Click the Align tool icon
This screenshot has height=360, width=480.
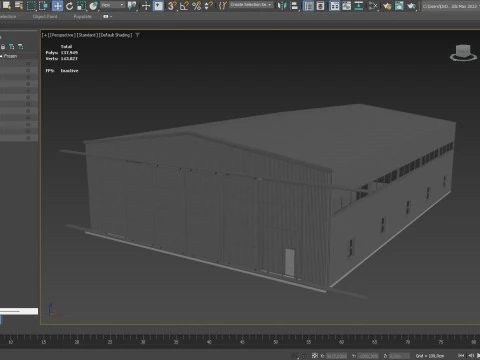click(294, 6)
